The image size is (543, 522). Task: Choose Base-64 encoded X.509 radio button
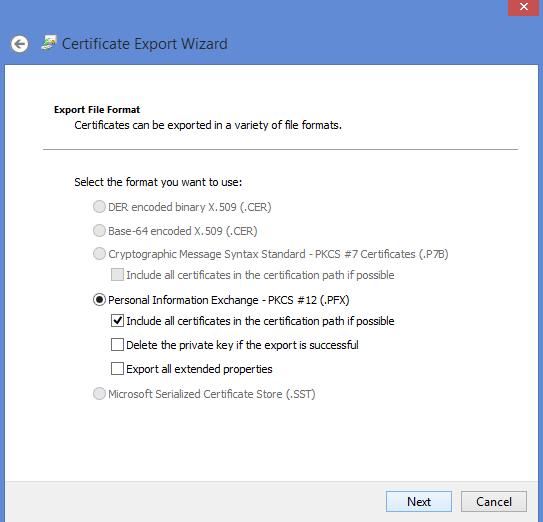[99, 231]
